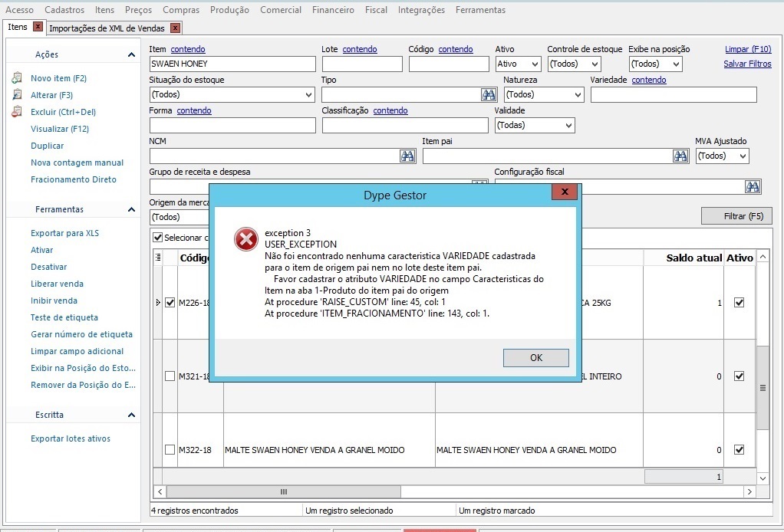Close Importações de XML de Vendas tab
The height and width of the screenshot is (532, 784).
click(175, 28)
